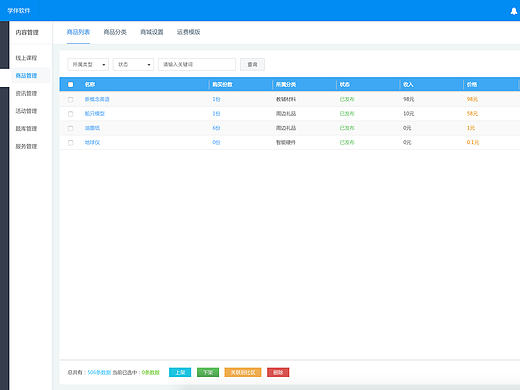Click 教辅材料 category cell
This screenshot has width=520, height=390.
[x=286, y=99]
